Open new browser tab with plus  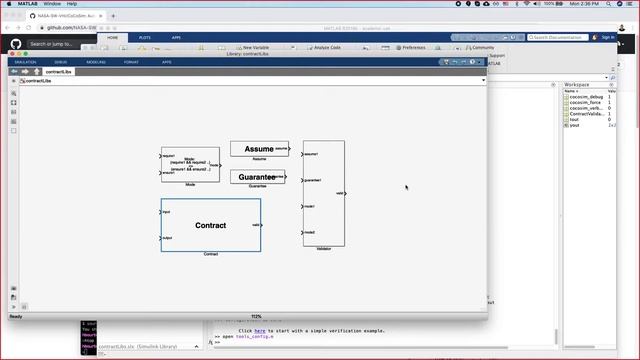pos(113,16)
